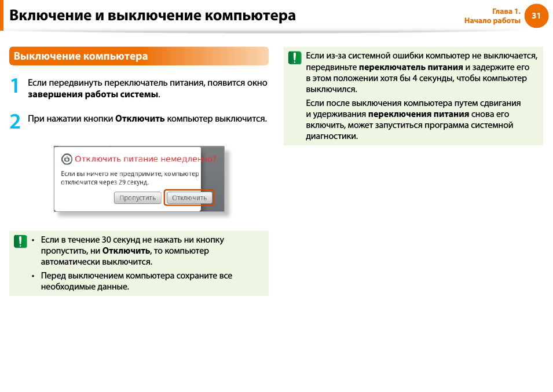This screenshot has width=553, height=392.
Task: Click the page title Включение и выключение компьютера
Action: point(153,16)
